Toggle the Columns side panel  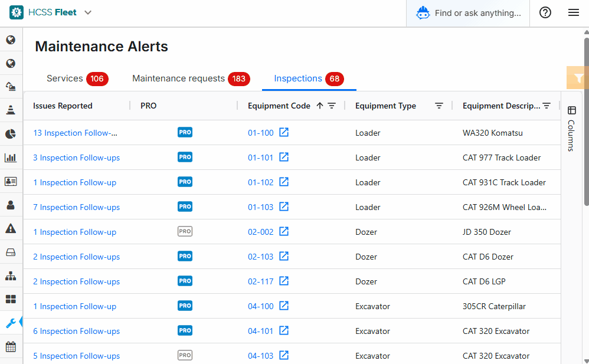[x=571, y=128]
